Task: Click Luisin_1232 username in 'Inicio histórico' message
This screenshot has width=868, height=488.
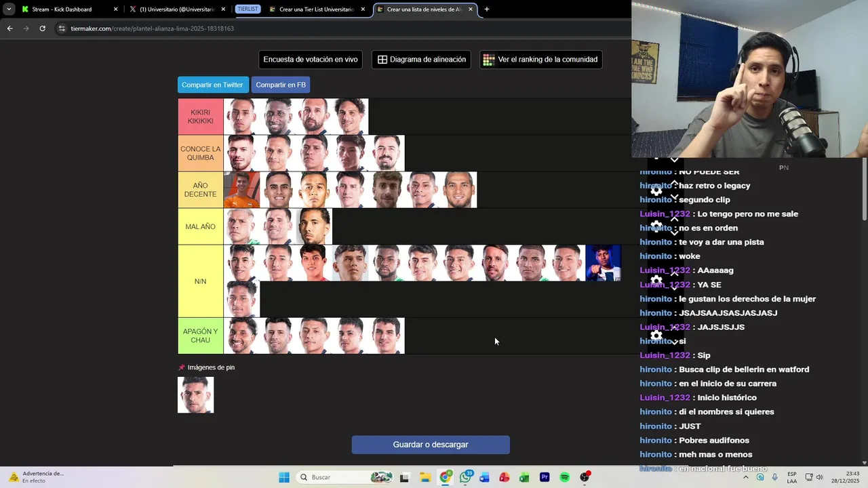Action: [665, 398]
